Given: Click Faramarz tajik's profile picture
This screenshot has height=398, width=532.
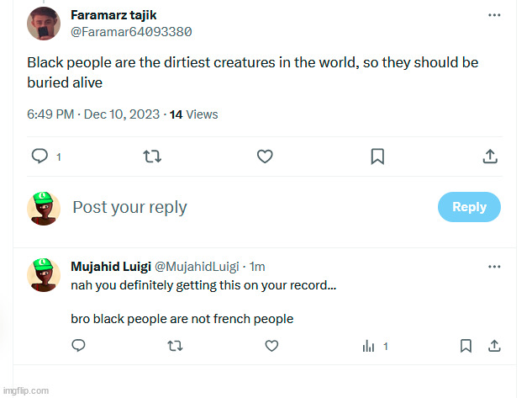Looking at the screenshot, I should (x=43, y=24).
